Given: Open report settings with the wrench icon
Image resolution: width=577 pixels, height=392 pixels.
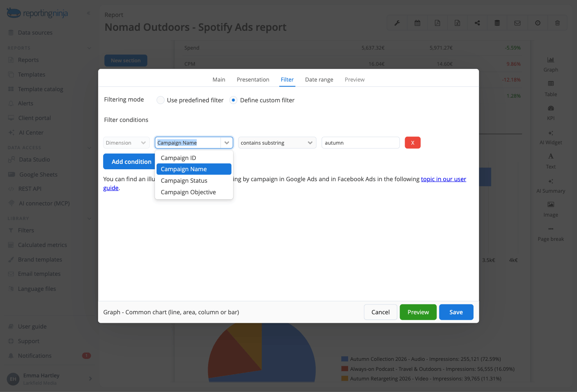Looking at the screenshot, I should pos(397,23).
